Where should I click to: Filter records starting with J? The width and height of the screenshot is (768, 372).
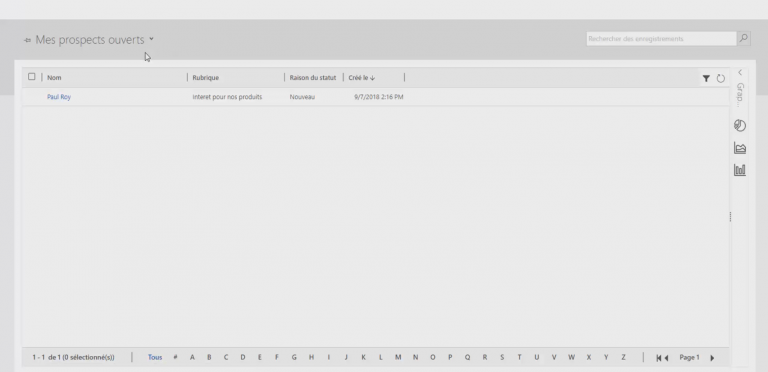click(x=346, y=357)
